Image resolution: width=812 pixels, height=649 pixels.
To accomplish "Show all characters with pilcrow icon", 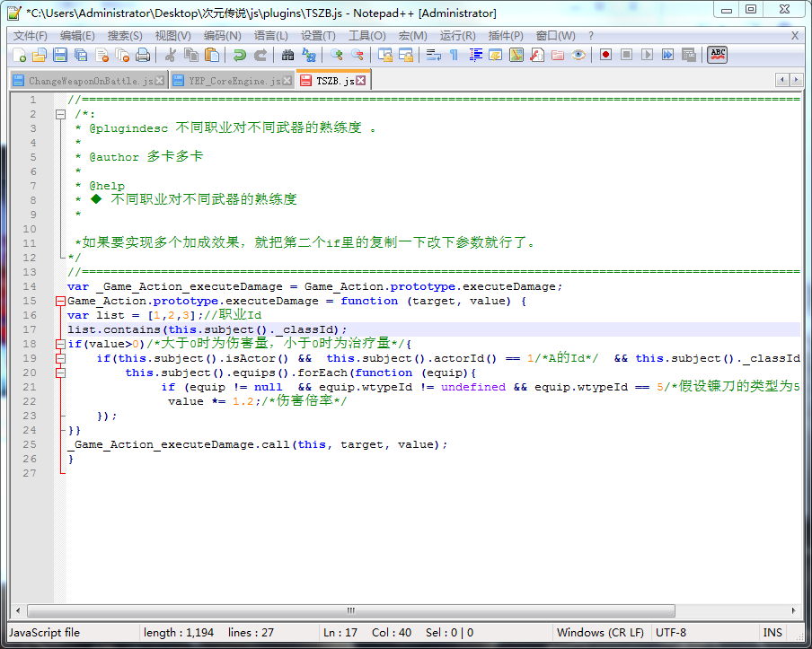I will (x=455, y=55).
